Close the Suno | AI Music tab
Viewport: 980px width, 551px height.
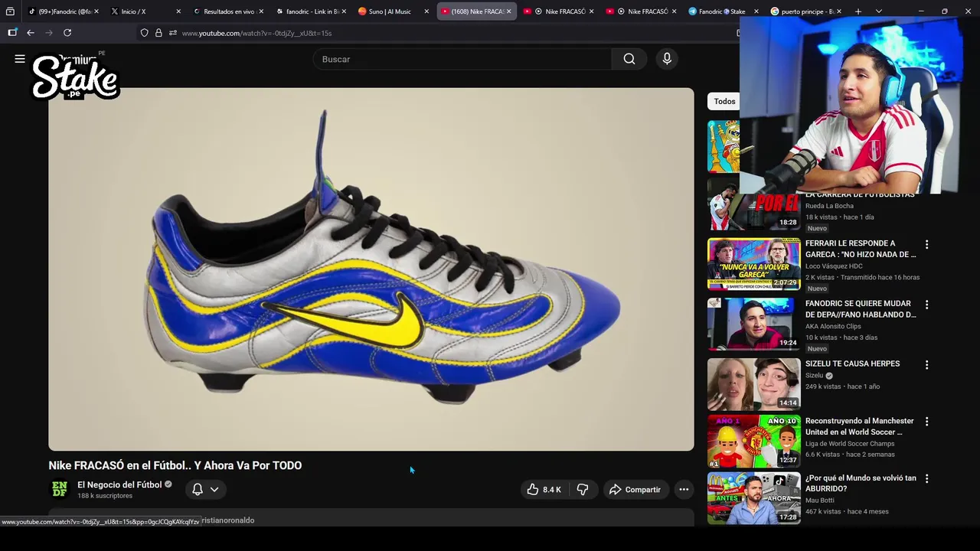point(426,11)
